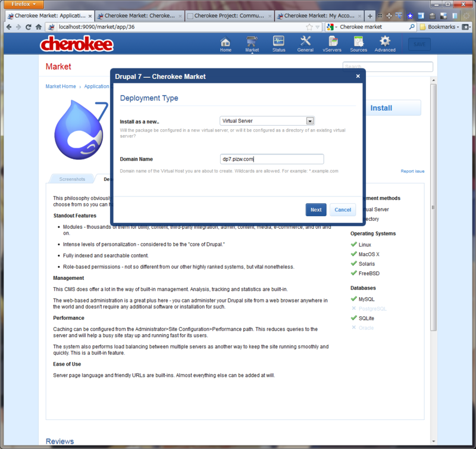Click the light blue sidebar panel toolbar icon
The width and height of the screenshot is (476, 449).
[455, 16]
